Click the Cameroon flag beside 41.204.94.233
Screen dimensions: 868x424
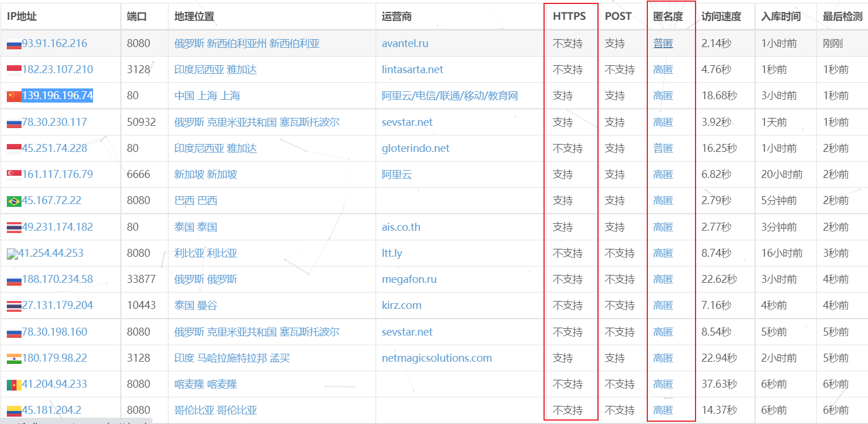(14, 384)
